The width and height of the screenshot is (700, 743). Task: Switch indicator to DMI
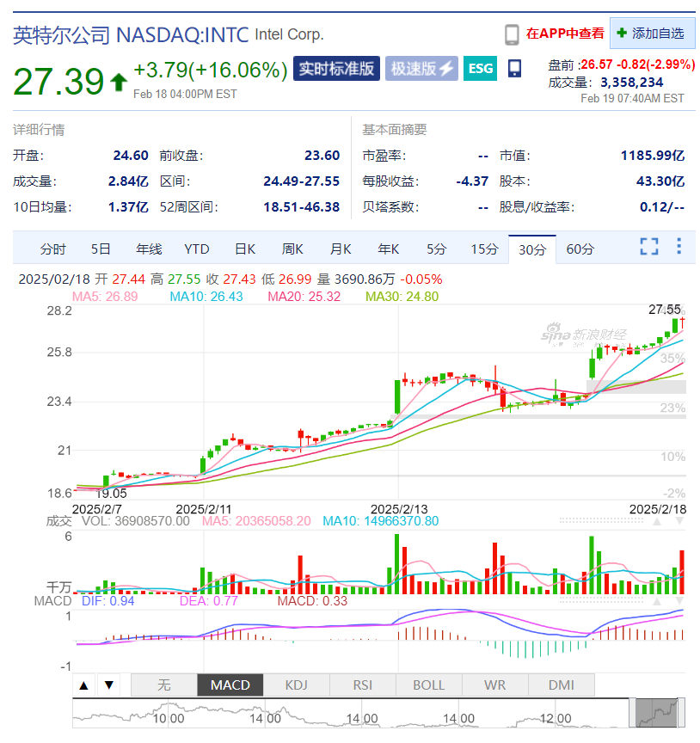[562, 685]
